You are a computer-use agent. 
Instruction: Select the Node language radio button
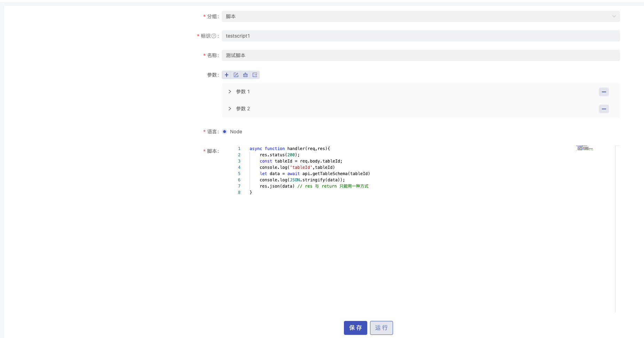[x=225, y=132]
